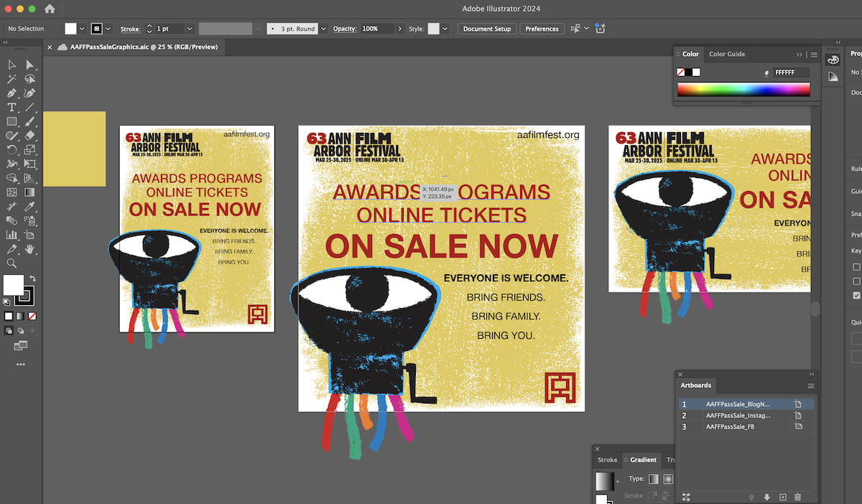Activate the Shaper tool

(12, 136)
